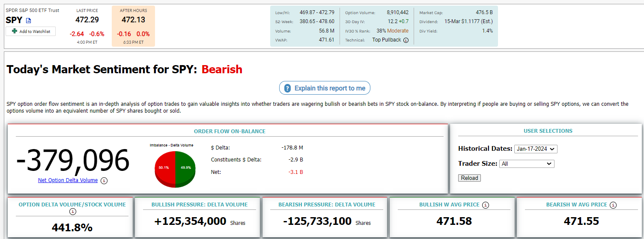Click the ORDER FLOW ON-BALANCE heading
Screen dimensions: 644x239
pyautogui.click(x=230, y=131)
